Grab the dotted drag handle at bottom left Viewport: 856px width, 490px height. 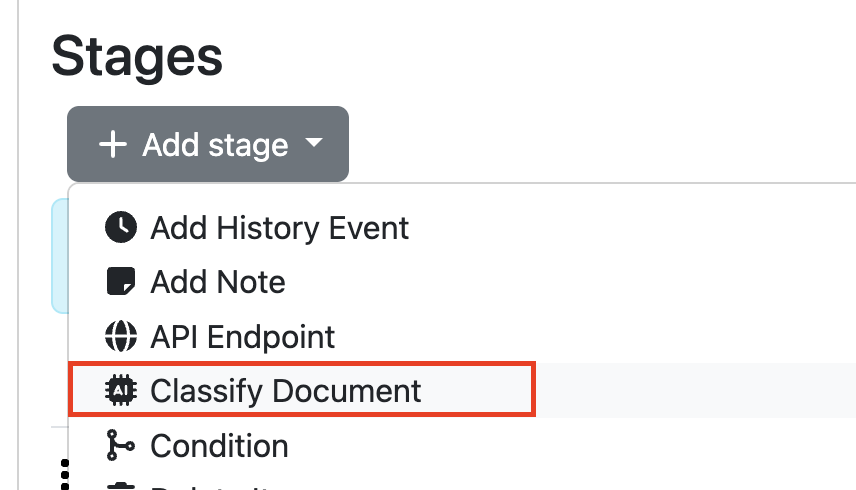(x=64, y=474)
